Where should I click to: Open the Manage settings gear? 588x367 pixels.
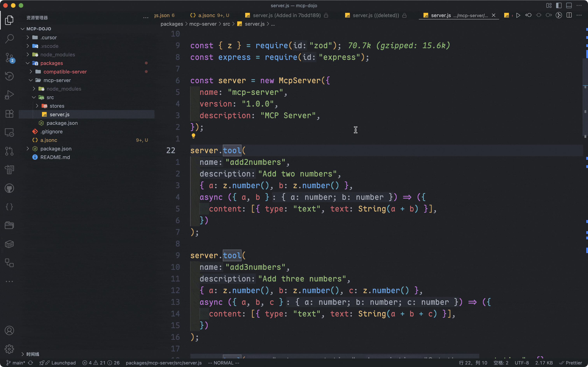coord(9,349)
